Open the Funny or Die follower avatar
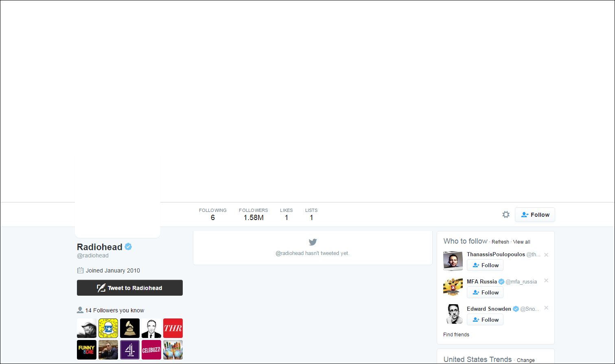Image resolution: width=615 pixels, height=364 pixels. (87, 350)
